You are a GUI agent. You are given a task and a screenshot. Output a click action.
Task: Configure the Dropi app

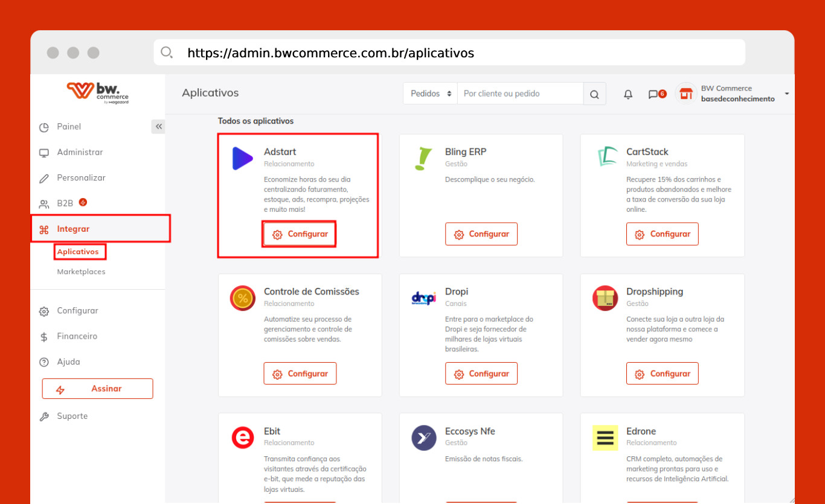click(481, 374)
